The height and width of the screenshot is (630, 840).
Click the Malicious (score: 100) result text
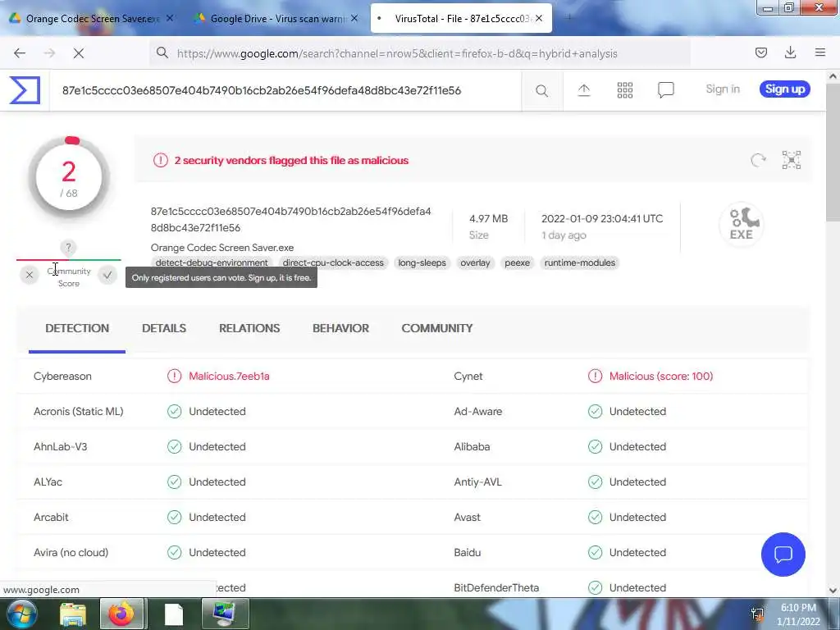[x=661, y=376]
